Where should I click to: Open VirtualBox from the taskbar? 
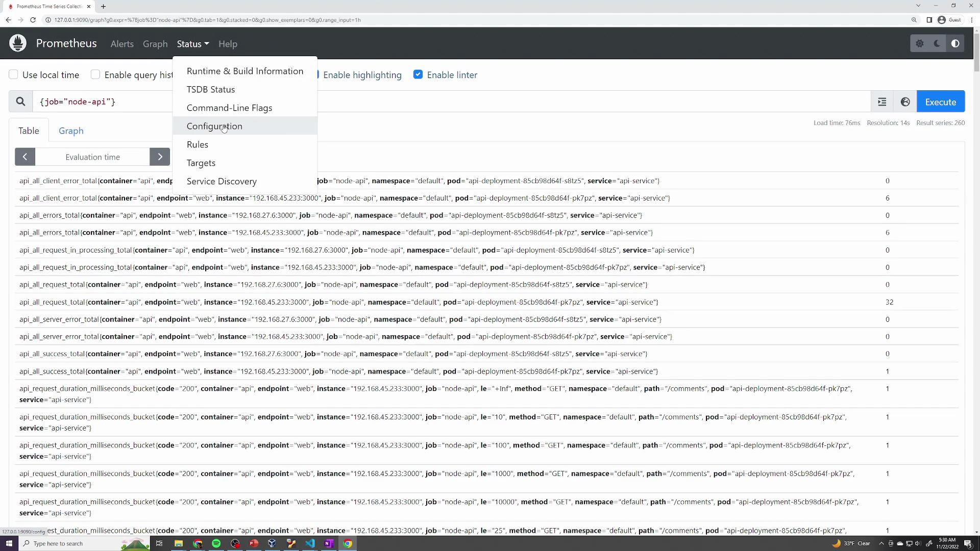[x=272, y=543]
